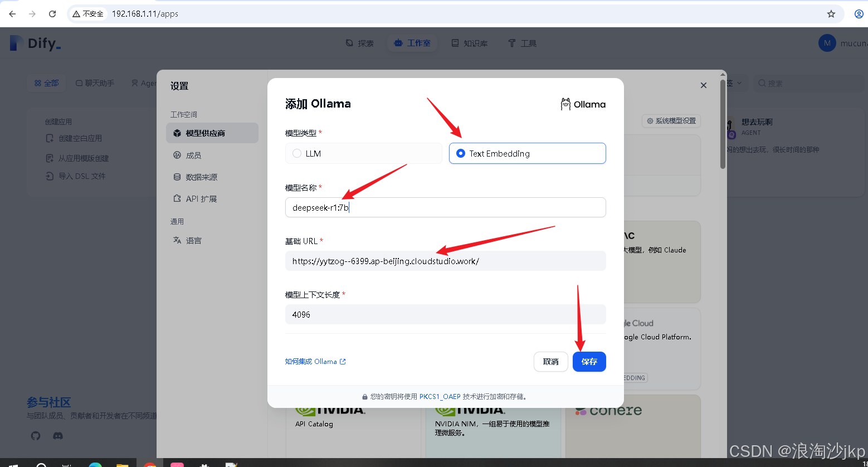This screenshot has width=868, height=467.
Task: Open the GitHub community icon
Action: click(36, 436)
